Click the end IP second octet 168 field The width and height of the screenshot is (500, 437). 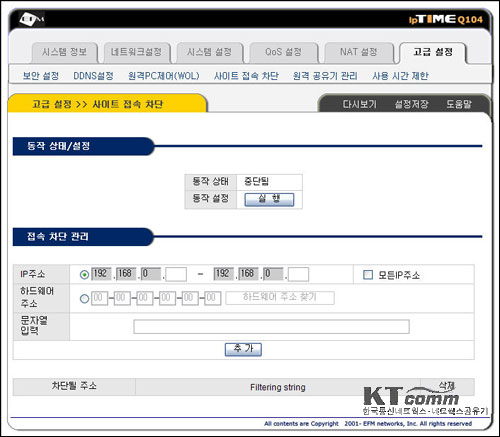(x=248, y=274)
